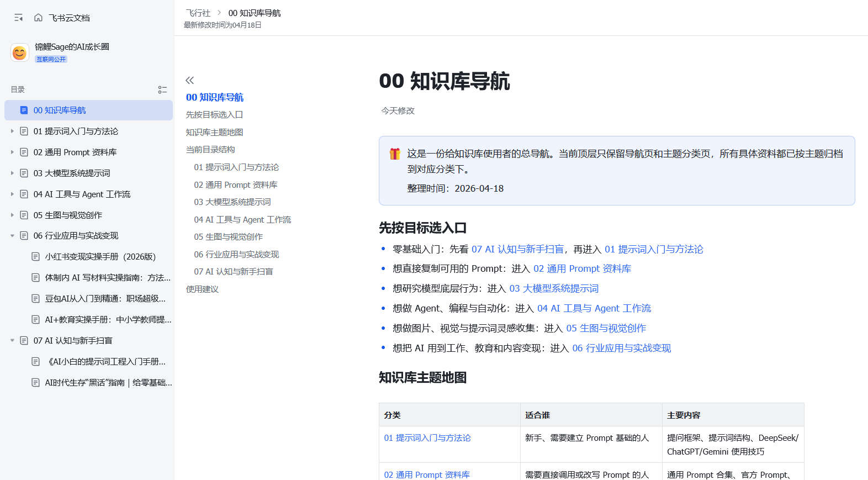Jump to outline section 当前目录结构
The height and width of the screenshot is (480, 868).
210,150
